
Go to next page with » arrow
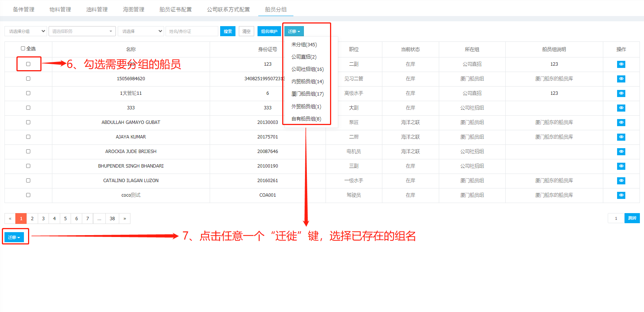[125, 218]
